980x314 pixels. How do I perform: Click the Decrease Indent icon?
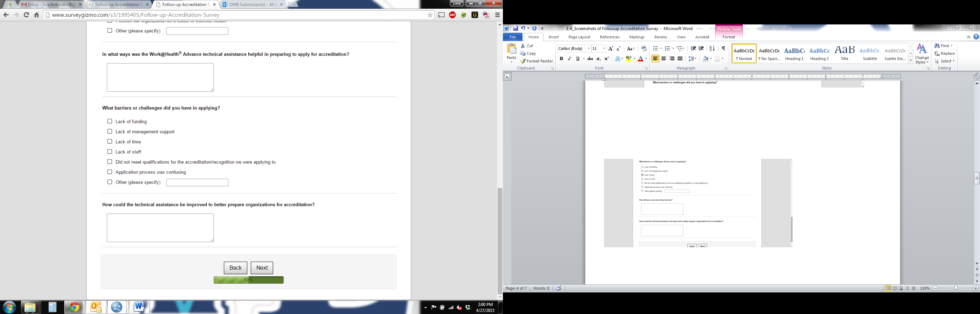click(x=693, y=48)
